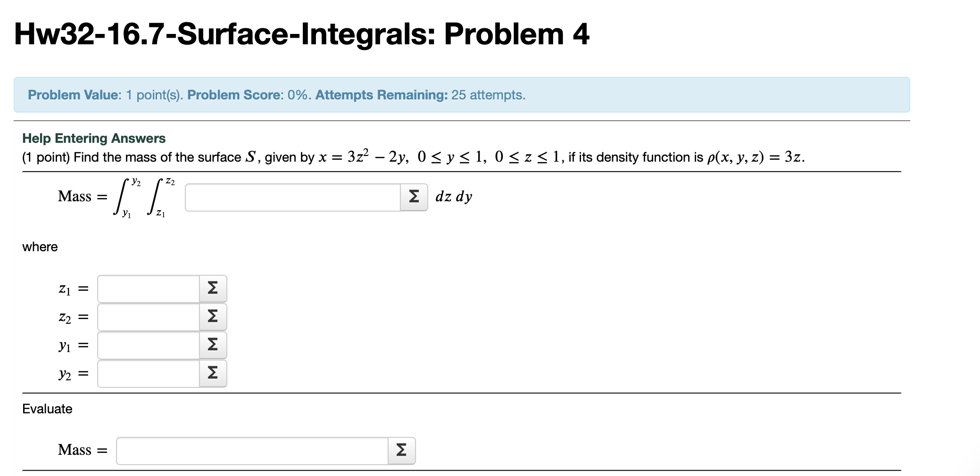Click inside the integrand answer box
The height and width of the screenshot is (476, 980).
click(x=292, y=197)
